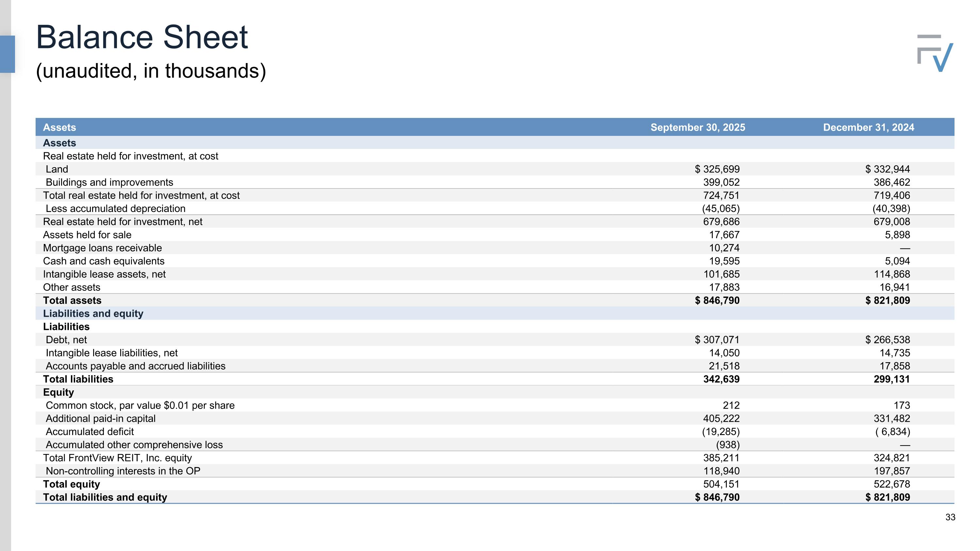Image resolution: width=980 pixels, height=551 pixels.
Task: Click the Cash and cash equivalents label
Action: (x=104, y=261)
